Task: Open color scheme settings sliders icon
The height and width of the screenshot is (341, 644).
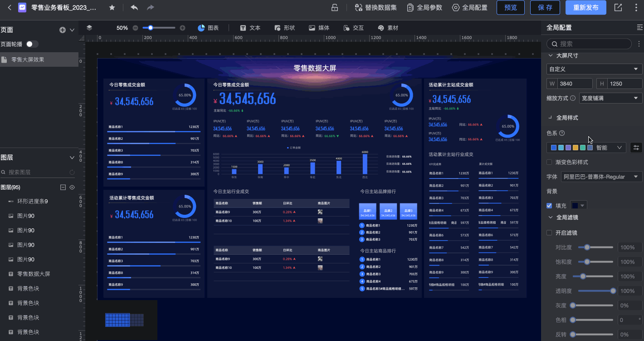Action: pyautogui.click(x=636, y=148)
